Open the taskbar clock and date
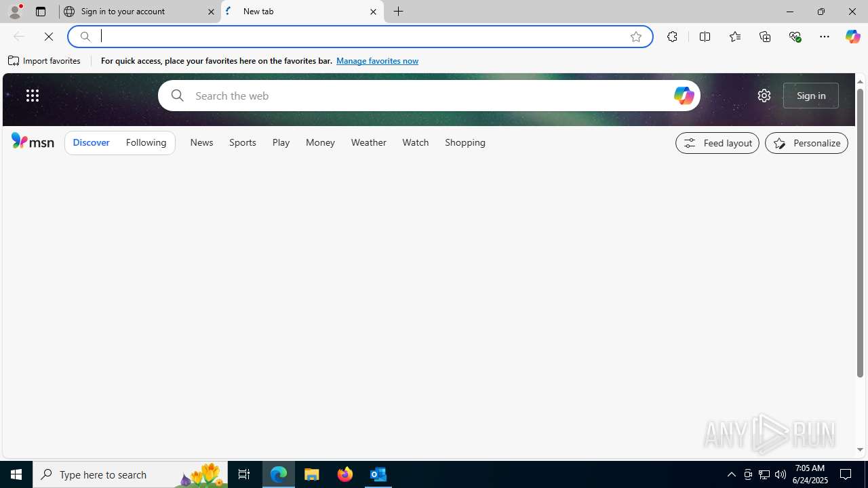The height and width of the screenshot is (488, 868). pyautogui.click(x=809, y=474)
